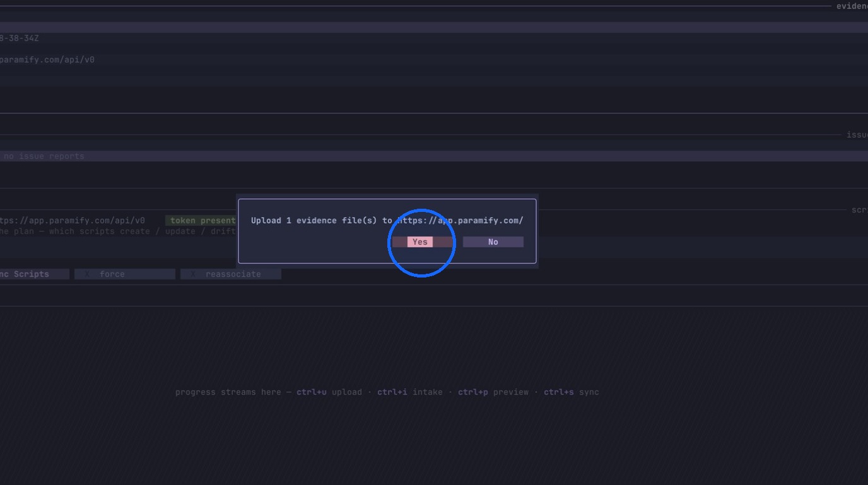Image resolution: width=868 pixels, height=485 pixels.
Task: Enable the reassociate checkbox
Action: (231, 274)
